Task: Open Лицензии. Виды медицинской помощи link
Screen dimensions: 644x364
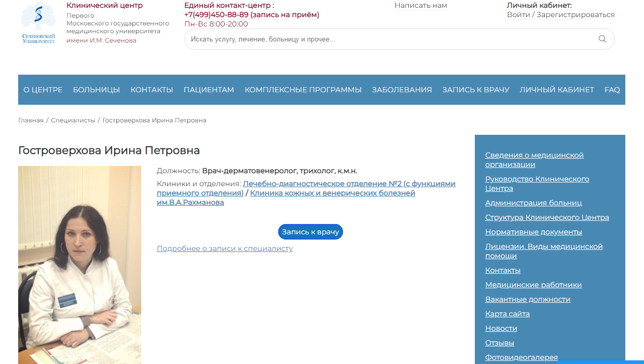Action: tap(544, 251)
